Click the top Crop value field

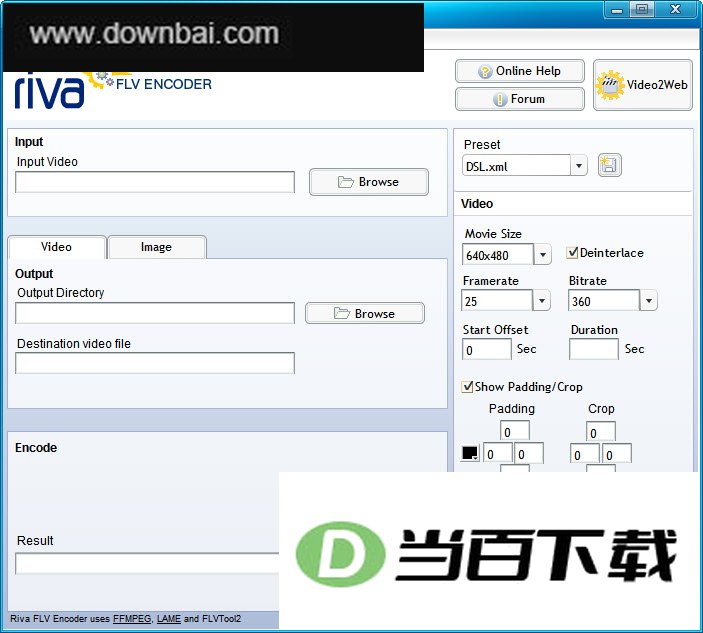(x=601, y=432)
